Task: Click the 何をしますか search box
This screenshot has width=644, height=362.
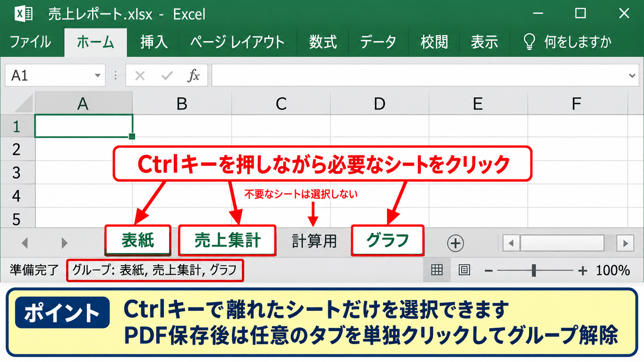Action: [x=577, y=42]
